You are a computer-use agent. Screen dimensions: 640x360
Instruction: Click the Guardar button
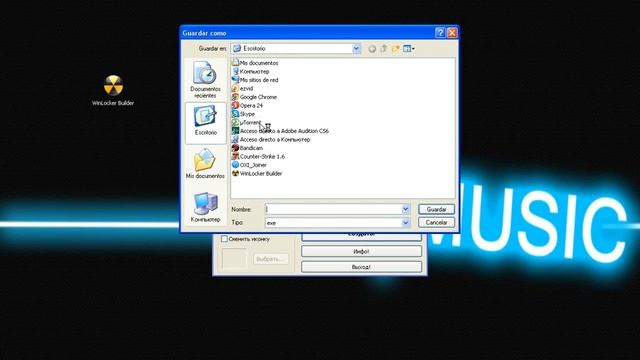[x=436, y=209]
